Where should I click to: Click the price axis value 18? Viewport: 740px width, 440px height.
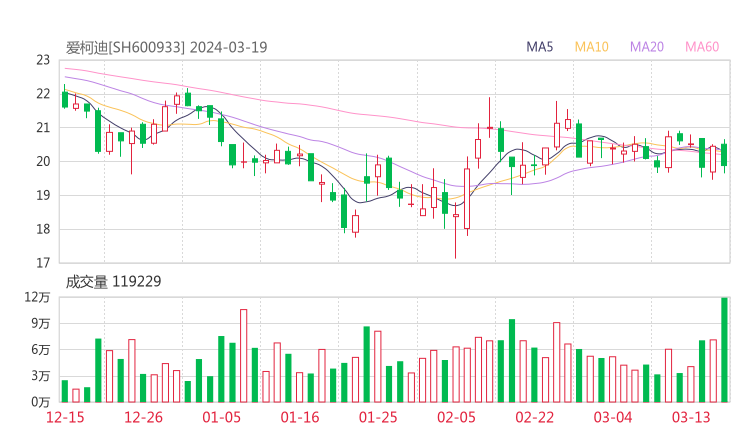point(43,229)
